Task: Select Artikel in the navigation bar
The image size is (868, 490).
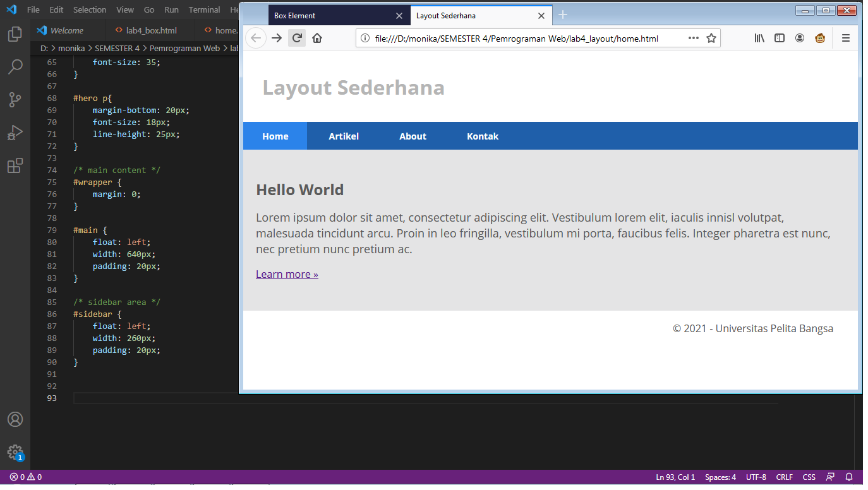Action: pos(344,136)
